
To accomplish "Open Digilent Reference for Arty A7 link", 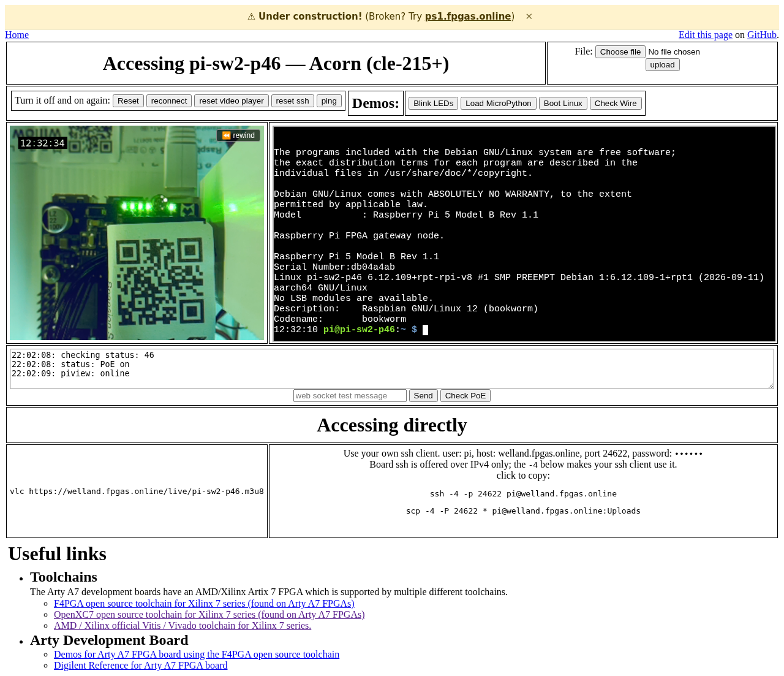I will 140,666.
